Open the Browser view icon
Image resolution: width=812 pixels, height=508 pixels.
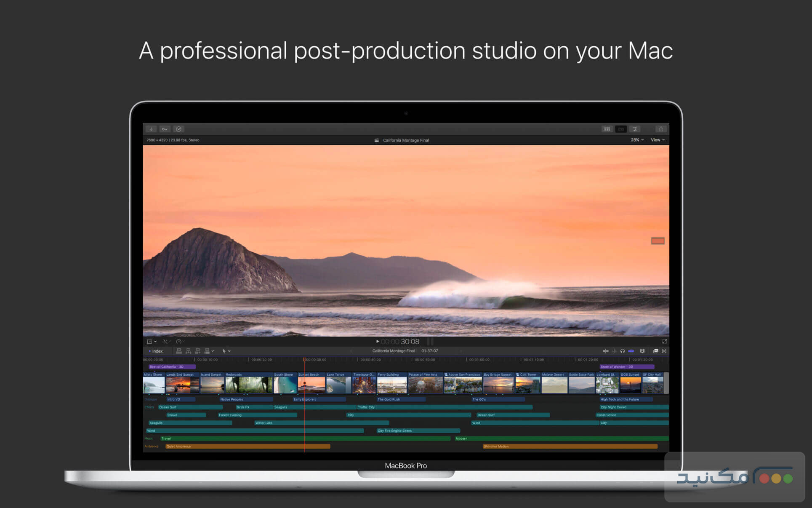[x=607, y=129]
